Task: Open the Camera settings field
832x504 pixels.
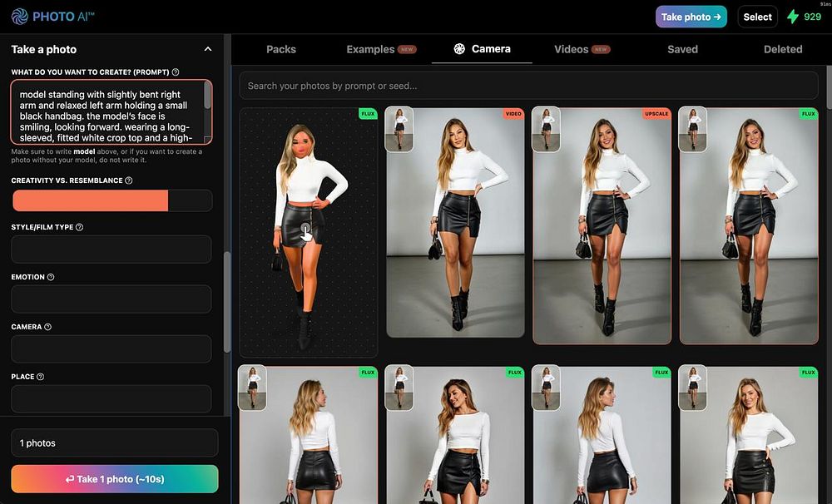Action: coord(111,349)
